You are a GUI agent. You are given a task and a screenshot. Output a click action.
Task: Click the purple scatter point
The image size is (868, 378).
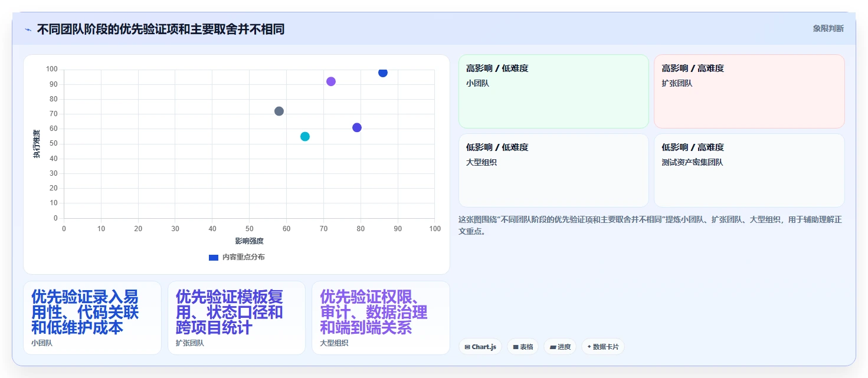(331, 81)
